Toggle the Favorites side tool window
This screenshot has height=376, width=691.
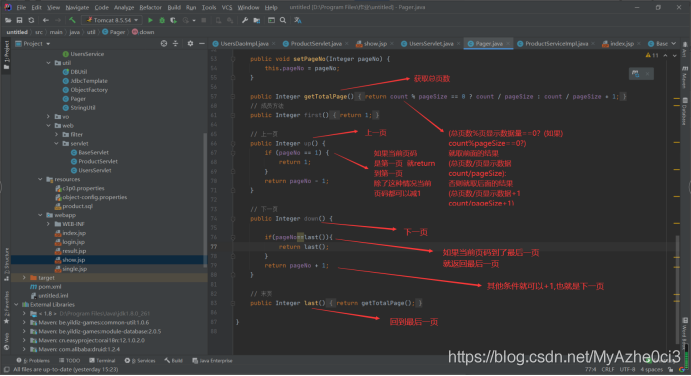click(6, 307)
